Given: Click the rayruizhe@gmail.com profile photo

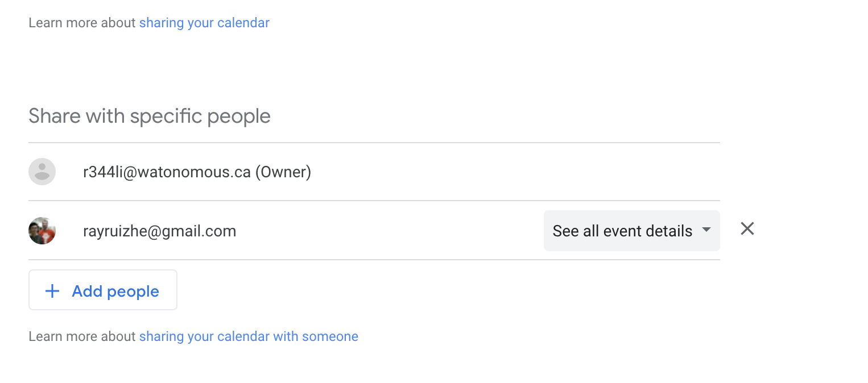Looking at the screenshot, I should click(42, 231).
